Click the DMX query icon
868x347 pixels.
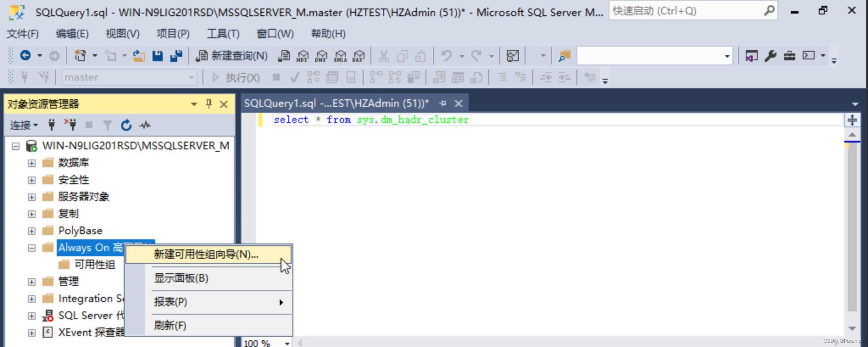[321, 56]
